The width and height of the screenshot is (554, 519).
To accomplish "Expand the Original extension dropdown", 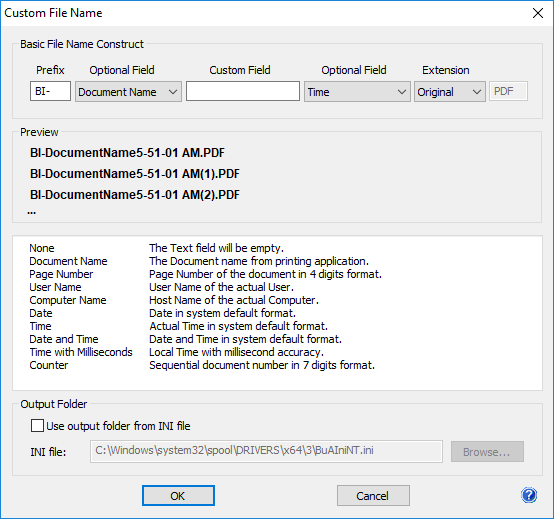I will point(449,92).
